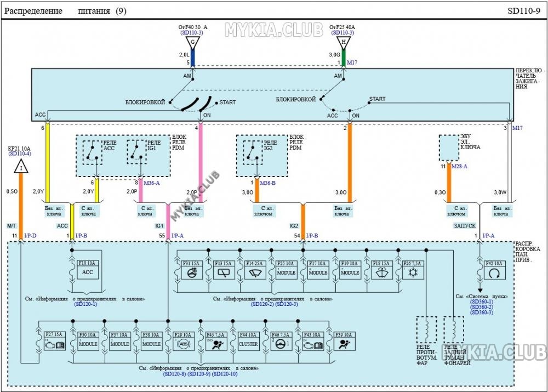Viewport: 548px width, 392px height.
Task: Click the F26 7,5A air conditioner snowflake icon
Action: [x=413, y=273]
